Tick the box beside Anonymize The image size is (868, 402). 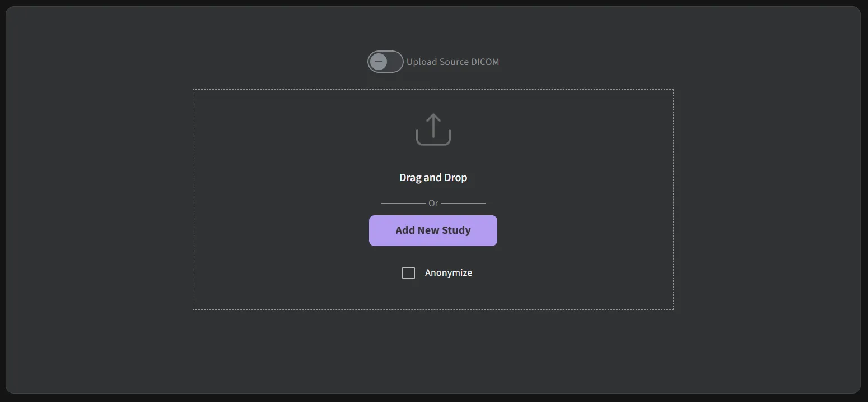point(409,273)
